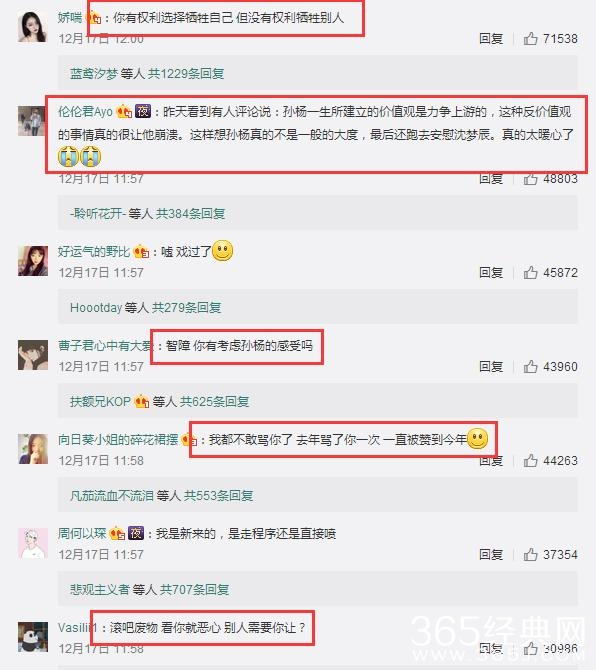Screen dimensions: 596x670
Task: Click thumbs-up icon showing 48803 likes
Action: tap(530, 179)
